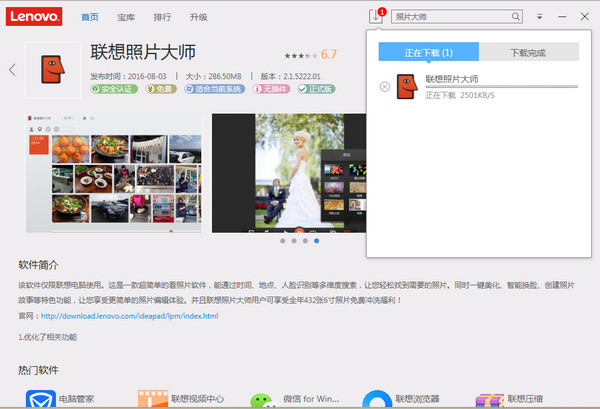600x409 pixels.
Task: Click the 联想压缩 app icon
Action: (489, 400)
